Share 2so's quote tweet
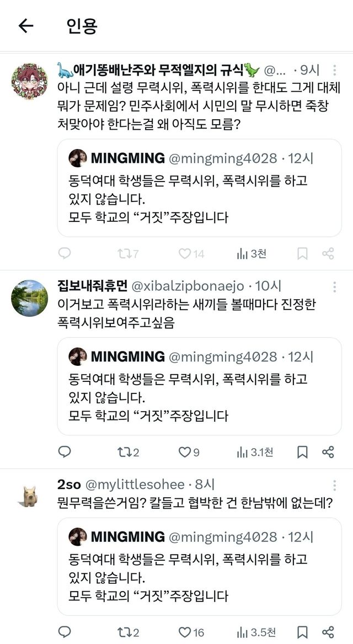Viewport: 353px width, 644px height. click(x=328, y=632)
